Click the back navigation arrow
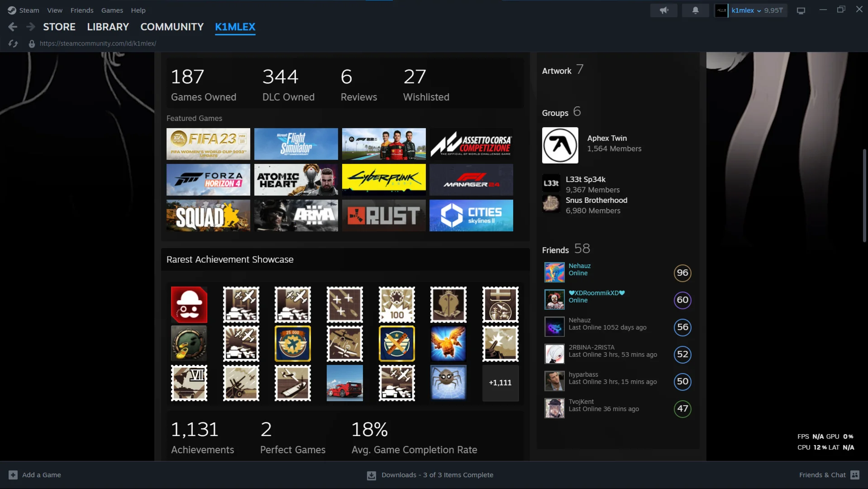Image resolution: width=868 pixels, height=489 pixels. pyautogui.click(x=13, y=27)
